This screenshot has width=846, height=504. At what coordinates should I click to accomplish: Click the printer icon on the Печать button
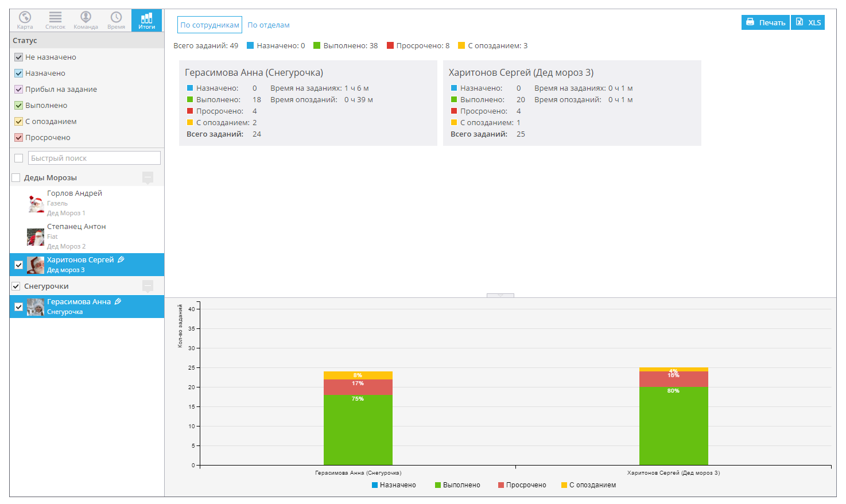click(750, 22)
